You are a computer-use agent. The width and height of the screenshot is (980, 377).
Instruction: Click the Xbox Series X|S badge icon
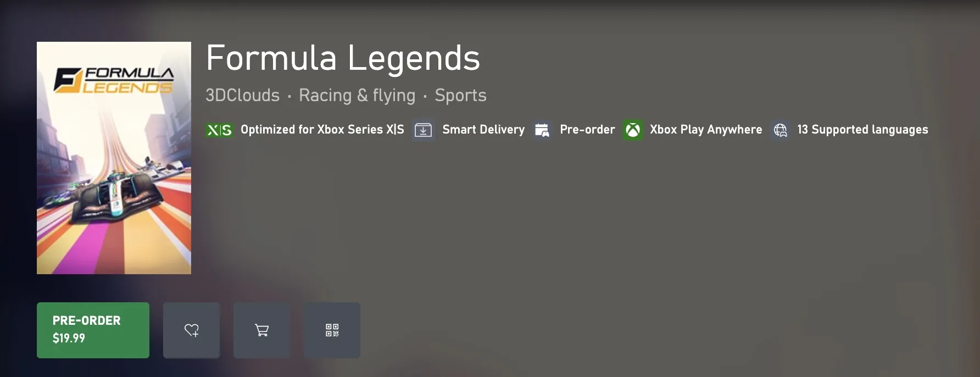pyautogui.click(x=219, y=130)
